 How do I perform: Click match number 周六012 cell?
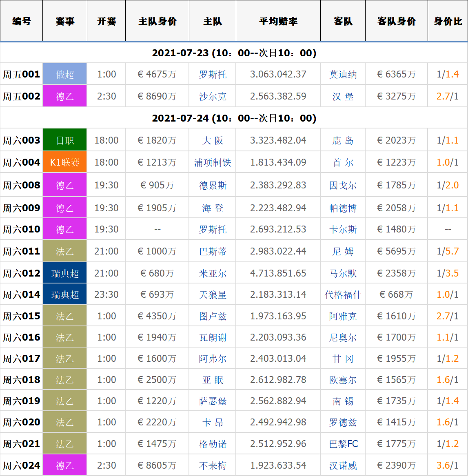(x=22, y=273)
